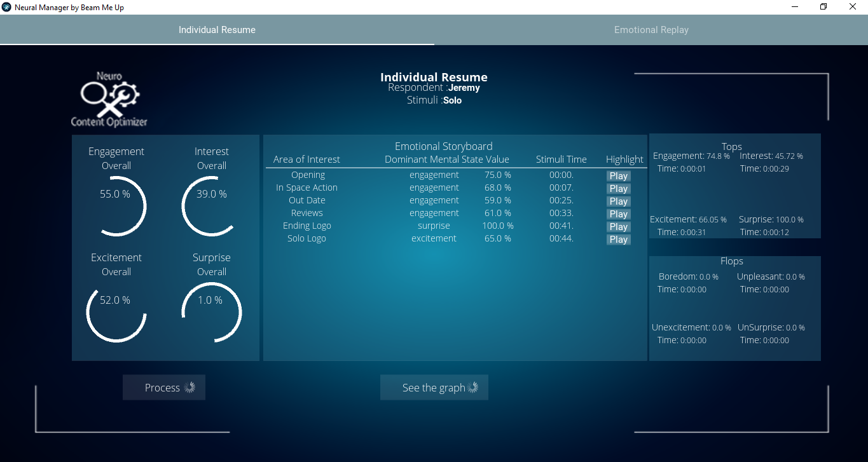Click the top Engagement 74.8 % entry
Viewport: 868px width, 462px height.
coord(691,156)
